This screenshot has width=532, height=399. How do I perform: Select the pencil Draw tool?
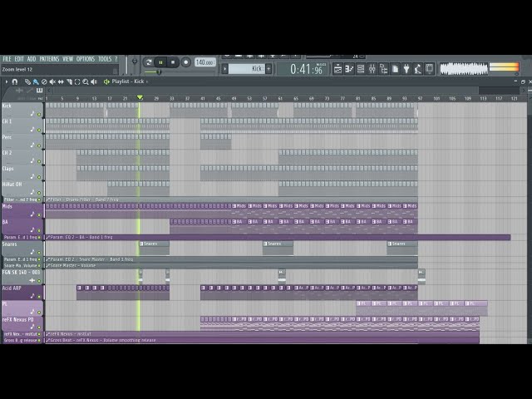click(27, 81)
